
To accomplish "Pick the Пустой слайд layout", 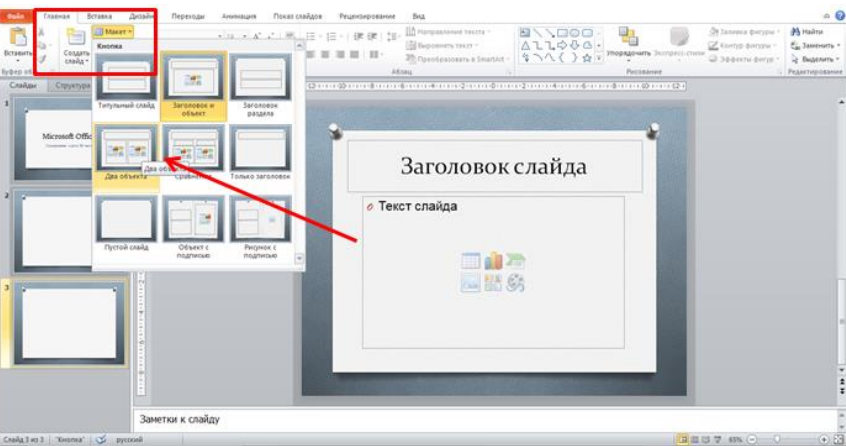I will [x=124, y=219].
